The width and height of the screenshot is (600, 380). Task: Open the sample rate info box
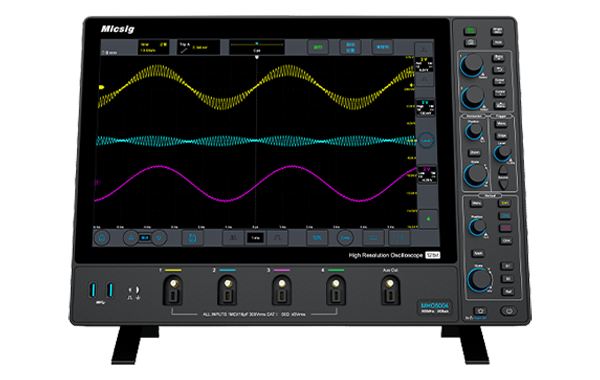[153, 47]
